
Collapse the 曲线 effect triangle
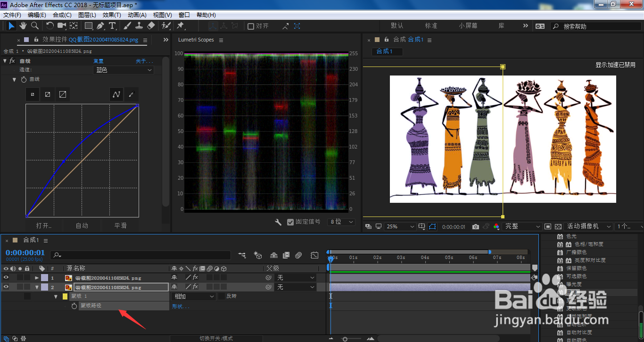click(5, 61)
